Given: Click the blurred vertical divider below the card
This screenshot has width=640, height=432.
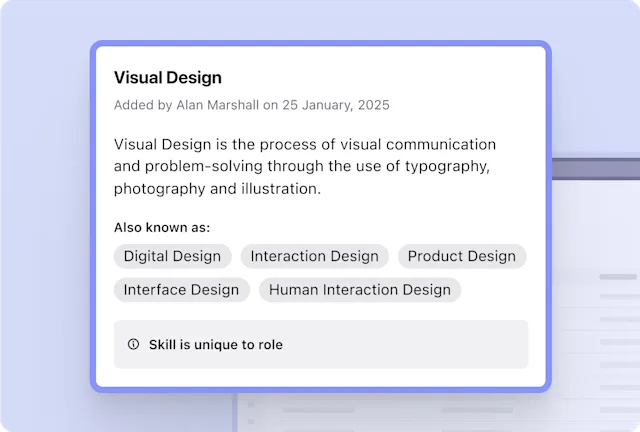Looking at the screenshot, I should coord(235,412).
